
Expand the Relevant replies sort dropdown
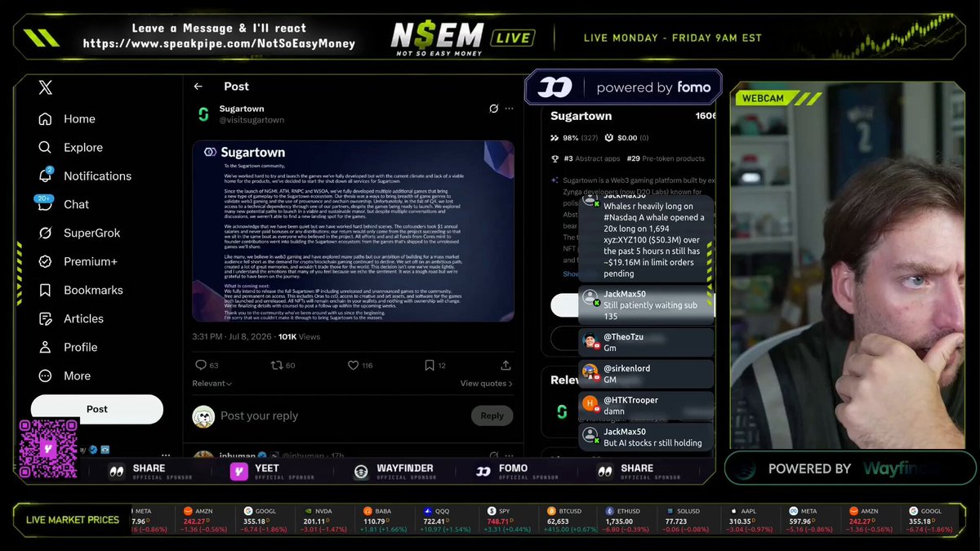pyautogui.click(x=212, y=384)
